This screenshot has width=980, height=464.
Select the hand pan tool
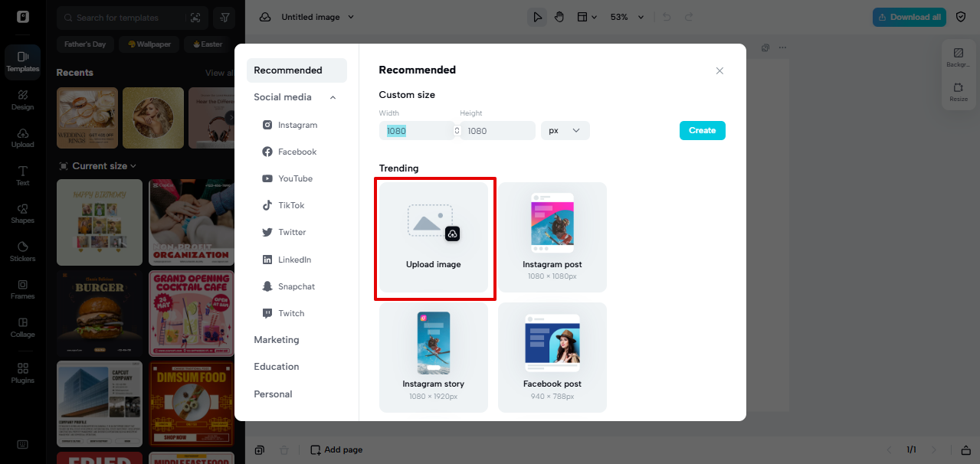click(x=559, y=17)
